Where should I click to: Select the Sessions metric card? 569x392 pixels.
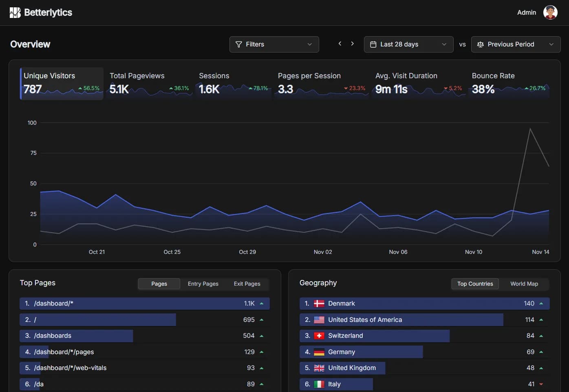(232, 84)
